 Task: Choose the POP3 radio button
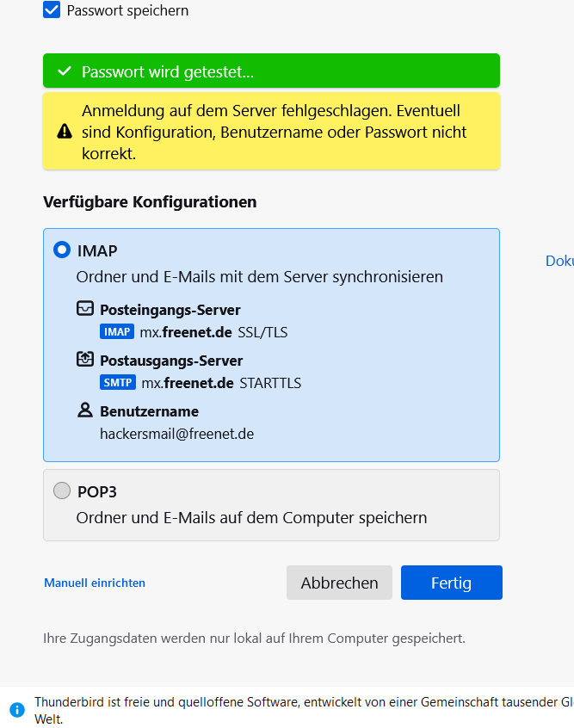coord(62,491)
